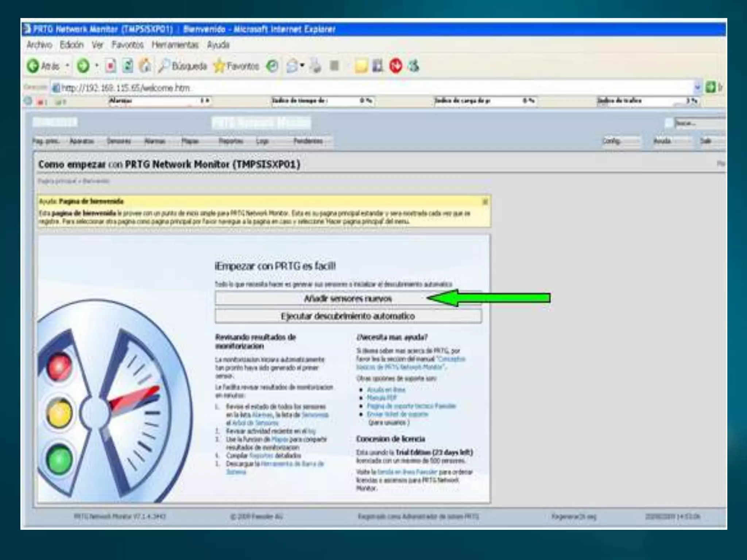Image resolution: width=747 pixels, height=560 pixels.
Task: Open the Pendientes PRTG tab
Action: point(308,141)
